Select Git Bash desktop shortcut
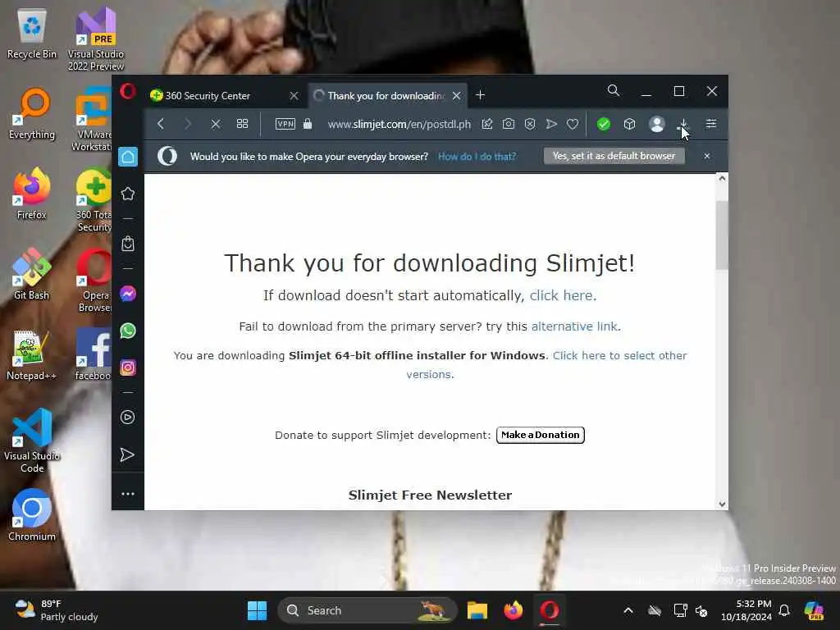 [x=31, y=274]
